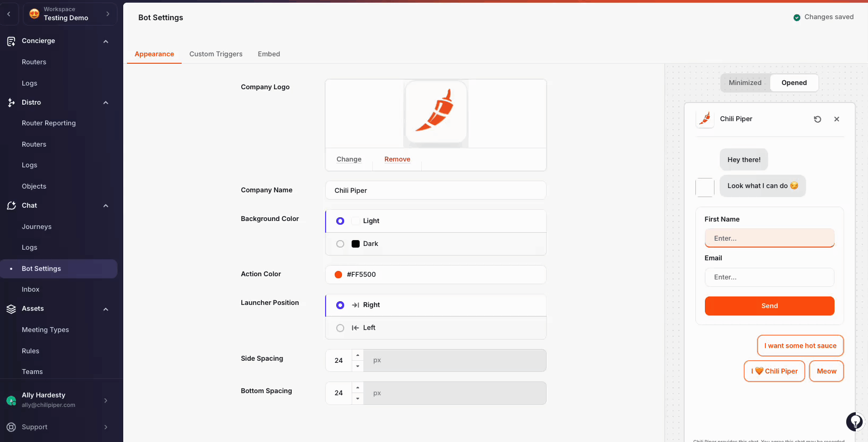Expand the Support menu arrow
Viewport: 868px width, 442px height.
pos(106,427)
